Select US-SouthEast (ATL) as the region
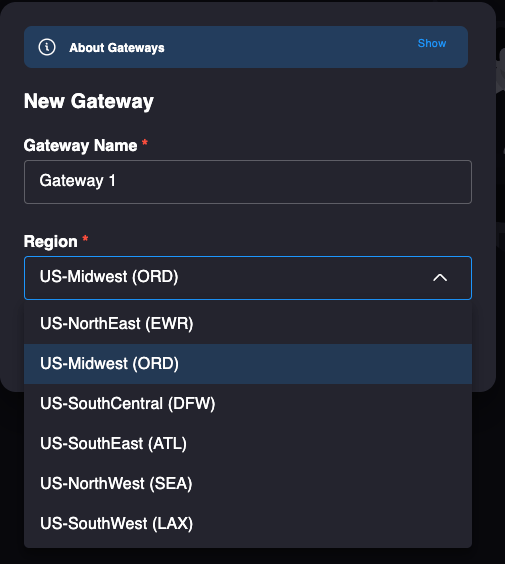The image size is (505, 564). [248, 444]
